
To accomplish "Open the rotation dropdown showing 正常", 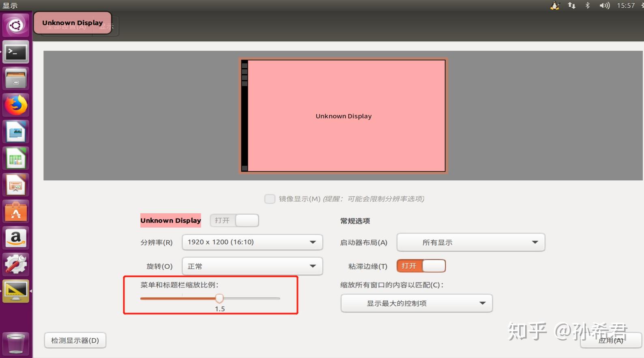I will point(252,266).
